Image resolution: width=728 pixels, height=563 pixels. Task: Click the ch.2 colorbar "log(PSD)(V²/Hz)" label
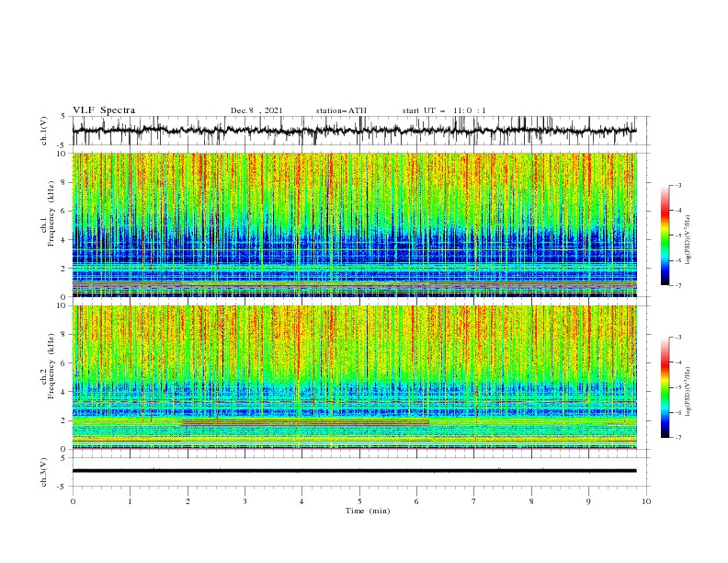click(x=688, y=391)
